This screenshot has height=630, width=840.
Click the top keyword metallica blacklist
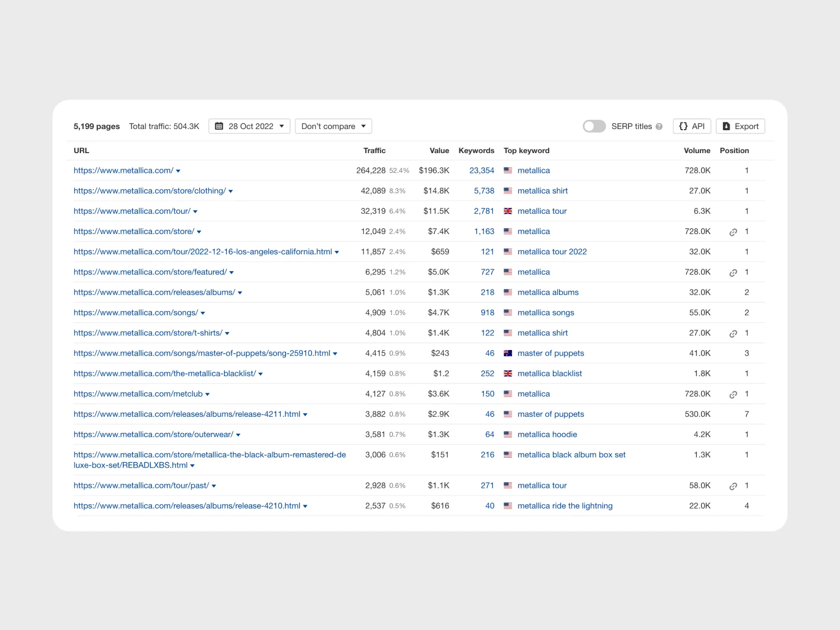(550, 374)
